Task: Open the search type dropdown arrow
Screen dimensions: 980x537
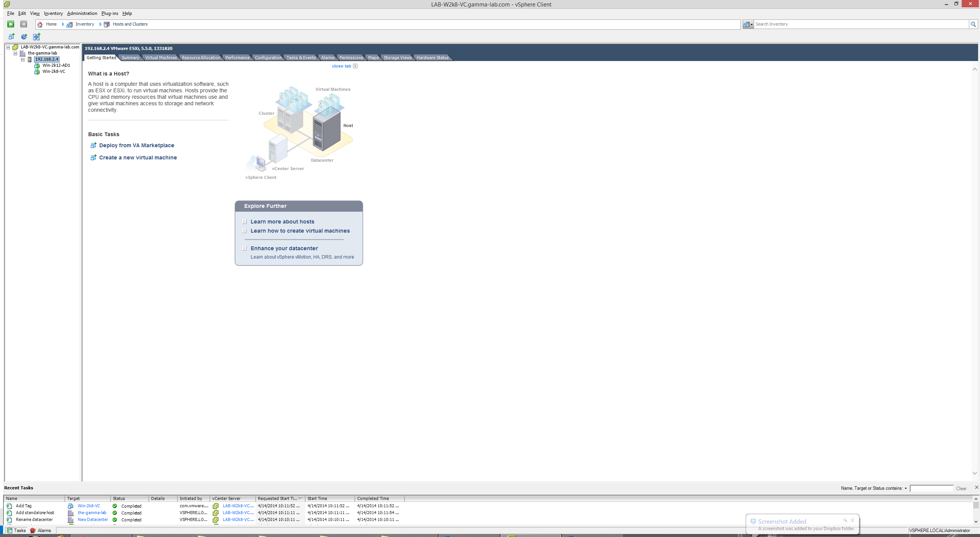Action: [x=751, y=24]
